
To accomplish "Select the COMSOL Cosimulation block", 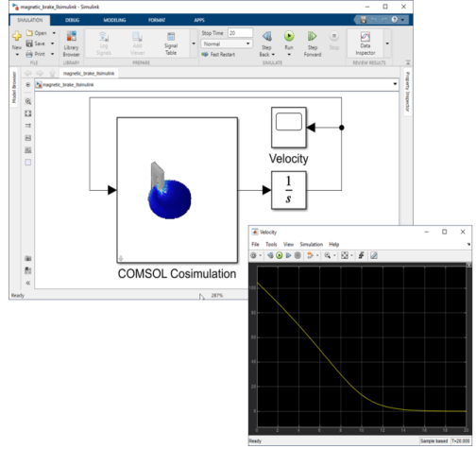I will [x=178, y=190].
